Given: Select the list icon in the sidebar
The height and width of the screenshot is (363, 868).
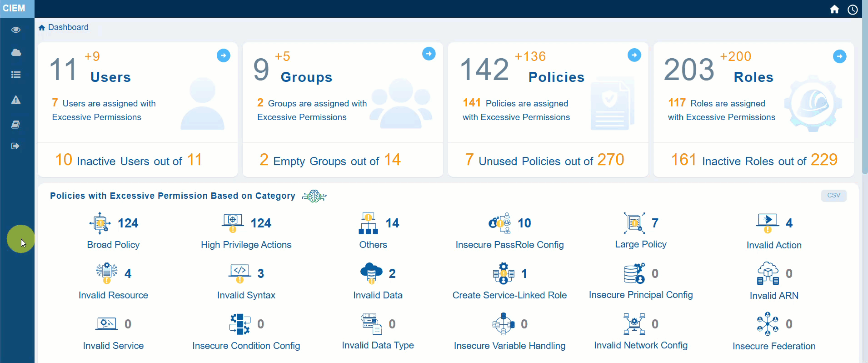Looking at the screenshot, I should (x=16, y=75).
